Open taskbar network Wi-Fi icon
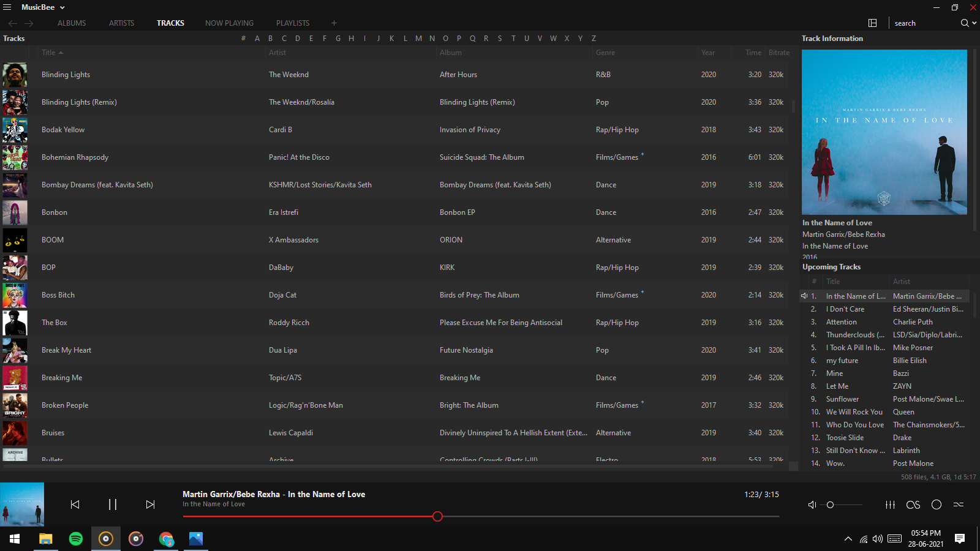Screen dimensions: 980x551 pos(864,539)
